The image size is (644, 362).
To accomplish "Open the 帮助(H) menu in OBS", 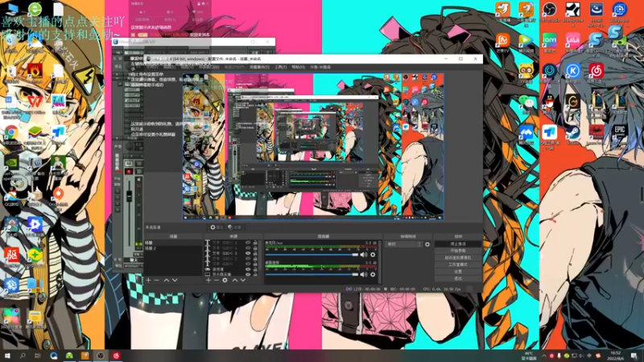I will [x=298, y=67].
